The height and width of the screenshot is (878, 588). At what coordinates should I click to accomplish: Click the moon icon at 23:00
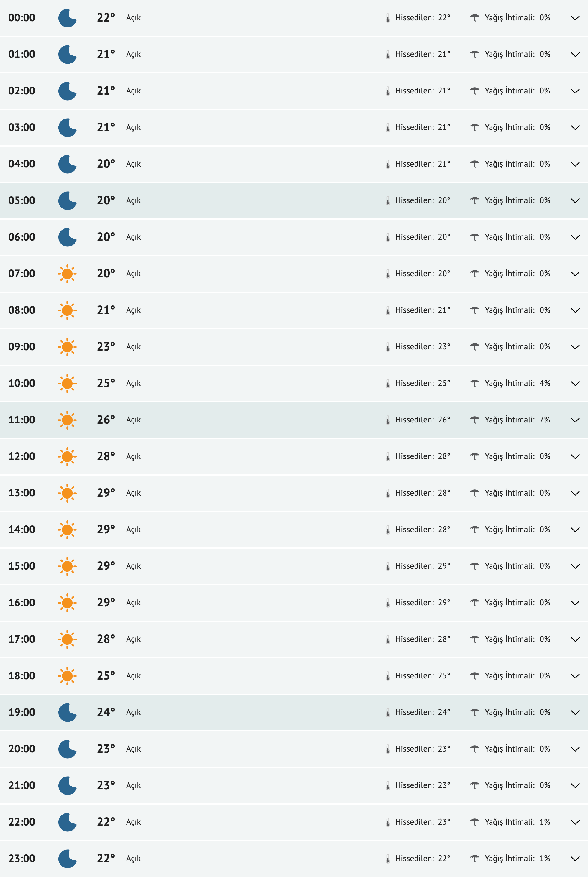pos(67,859)
